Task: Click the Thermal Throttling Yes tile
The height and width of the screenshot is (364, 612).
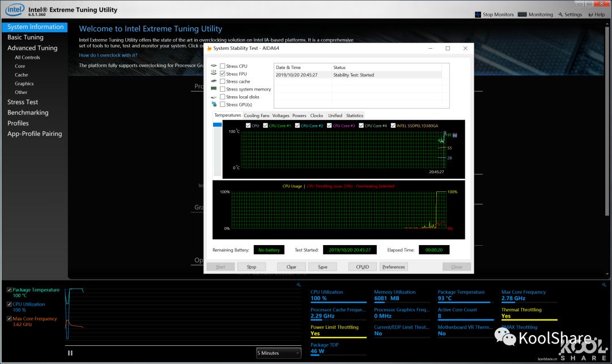Action: click(x=529, y=314)
